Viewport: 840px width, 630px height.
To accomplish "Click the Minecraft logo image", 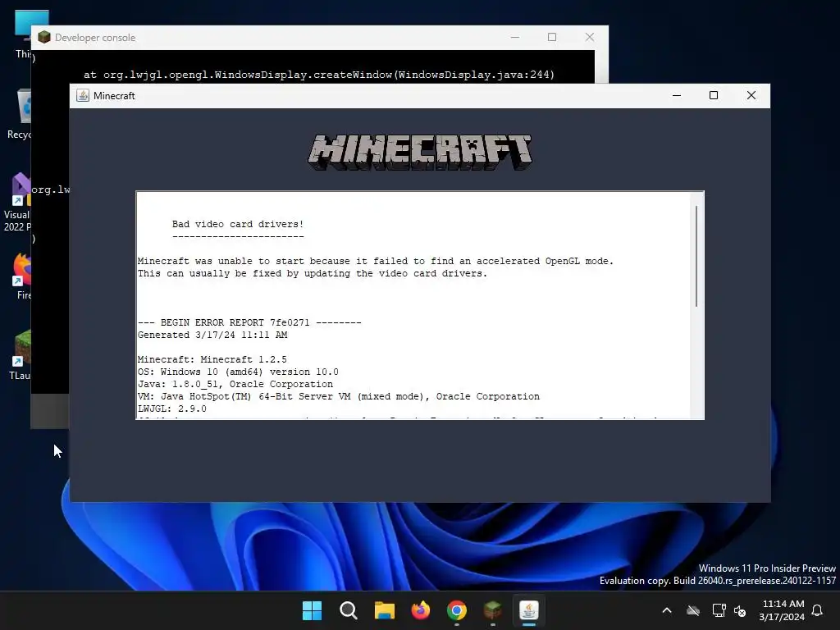I will coord(420,152).
